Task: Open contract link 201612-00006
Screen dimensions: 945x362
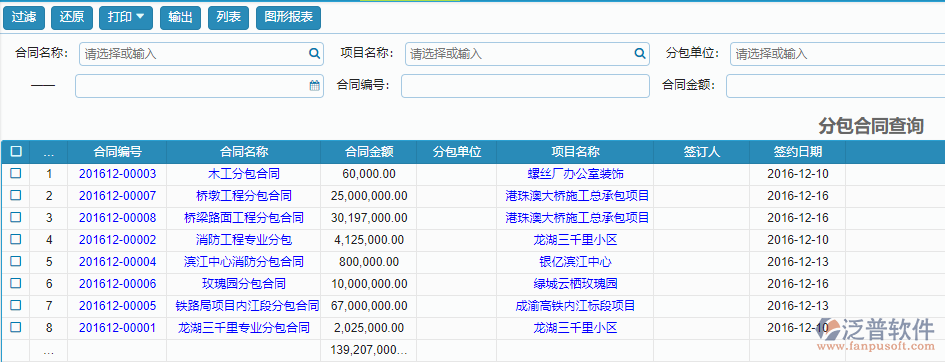Action: 118,284
